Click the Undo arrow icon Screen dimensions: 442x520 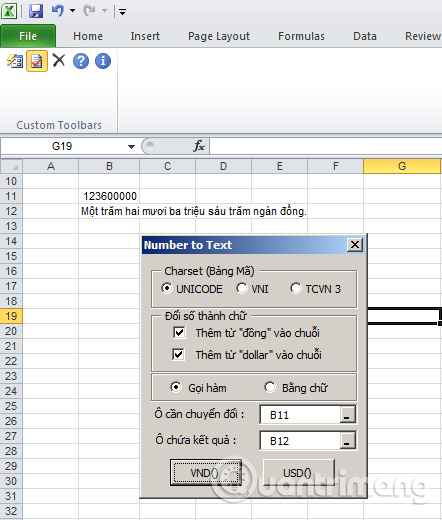tap(58, 11)
